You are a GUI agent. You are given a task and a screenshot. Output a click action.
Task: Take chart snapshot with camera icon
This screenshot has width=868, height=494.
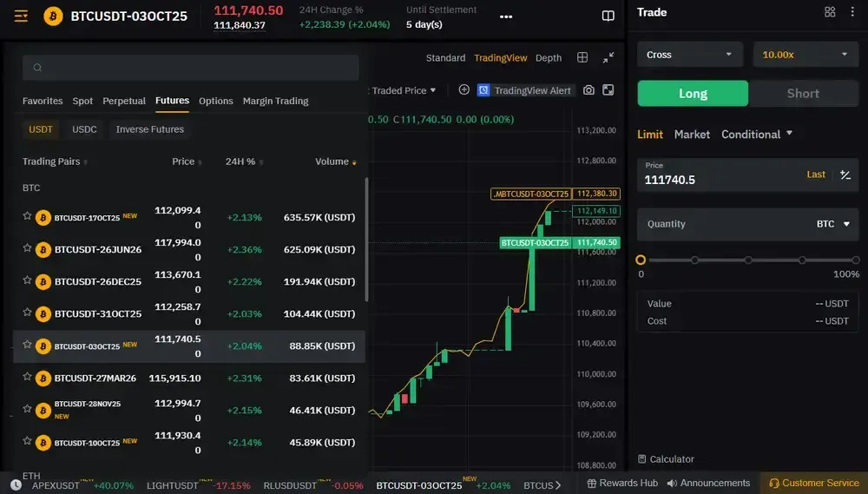point(589,89)
